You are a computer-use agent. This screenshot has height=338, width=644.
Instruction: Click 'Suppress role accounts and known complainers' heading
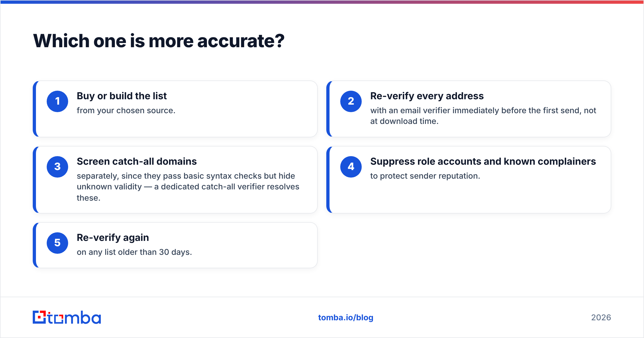pyautogui.click(x=483, y=161)
